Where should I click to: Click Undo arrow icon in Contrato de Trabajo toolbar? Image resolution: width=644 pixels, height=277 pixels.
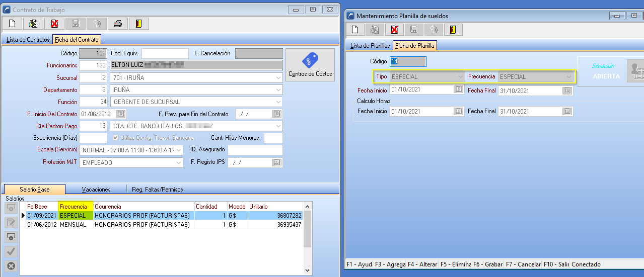point(97,24)
